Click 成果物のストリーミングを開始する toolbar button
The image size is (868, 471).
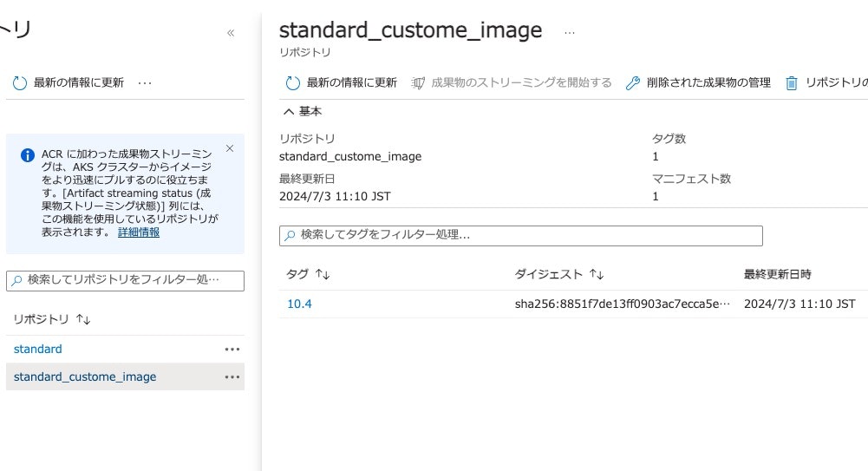[512, 83]
